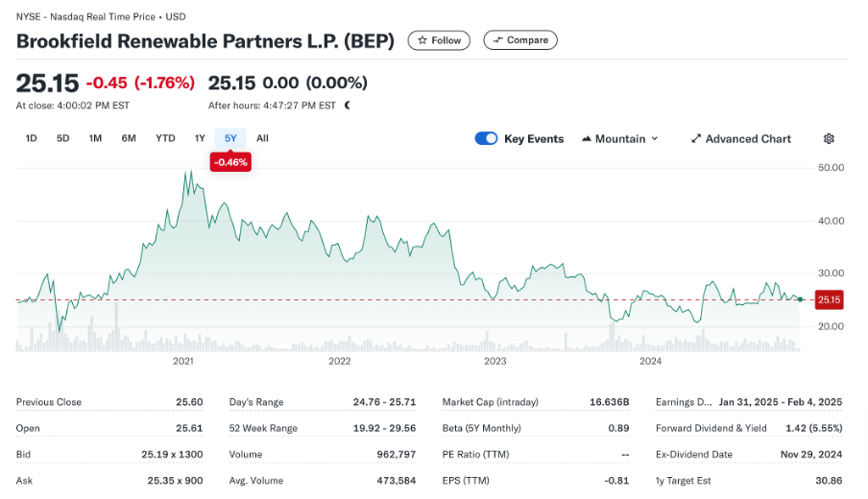
Task: Click the Key Events label
Action: pos(534,139)
